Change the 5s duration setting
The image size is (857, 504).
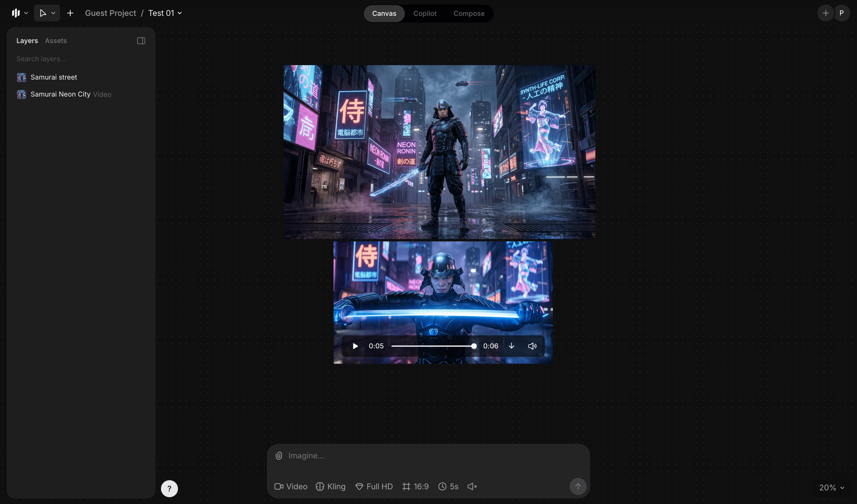pyautogui.click(x=448, y=487)
